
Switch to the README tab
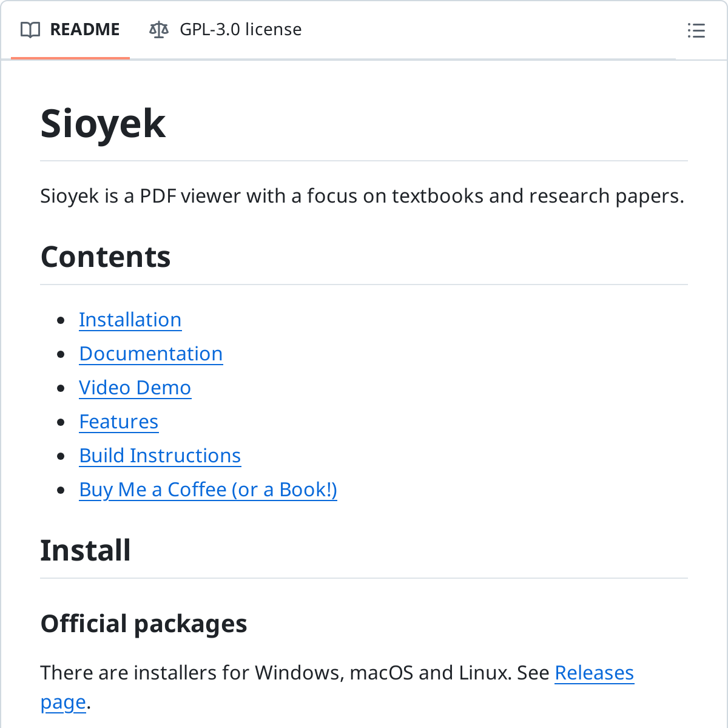tap(84, 30)
